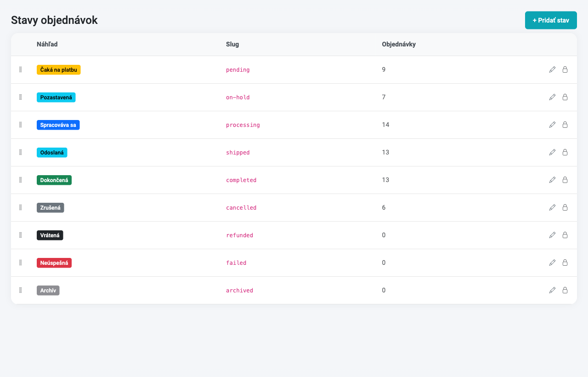Click lock icon in cancelled row

565,207
